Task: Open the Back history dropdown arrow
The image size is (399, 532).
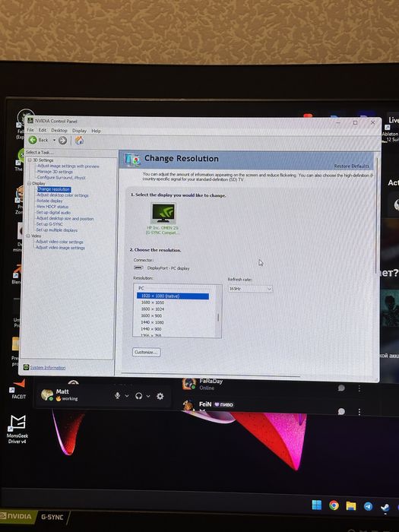Action: click(54, 140)
